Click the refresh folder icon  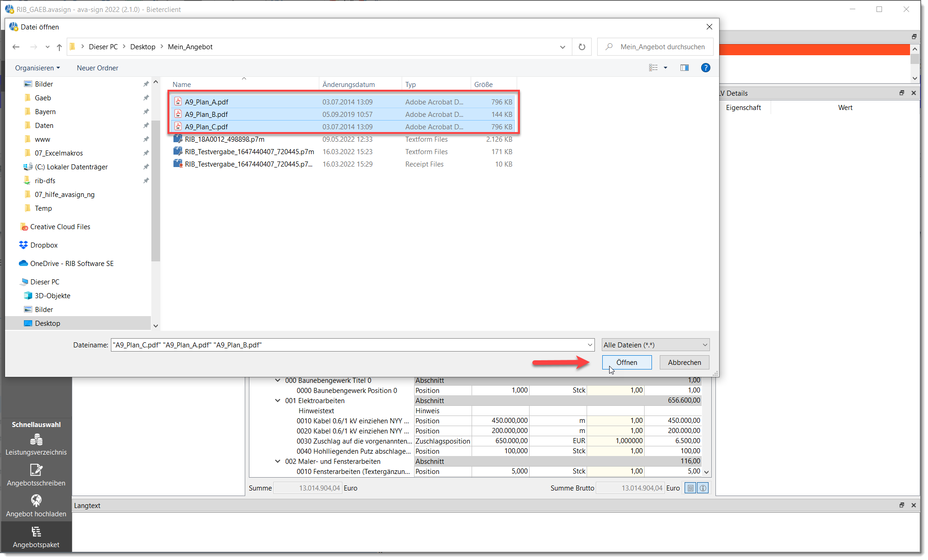point(582,47)
